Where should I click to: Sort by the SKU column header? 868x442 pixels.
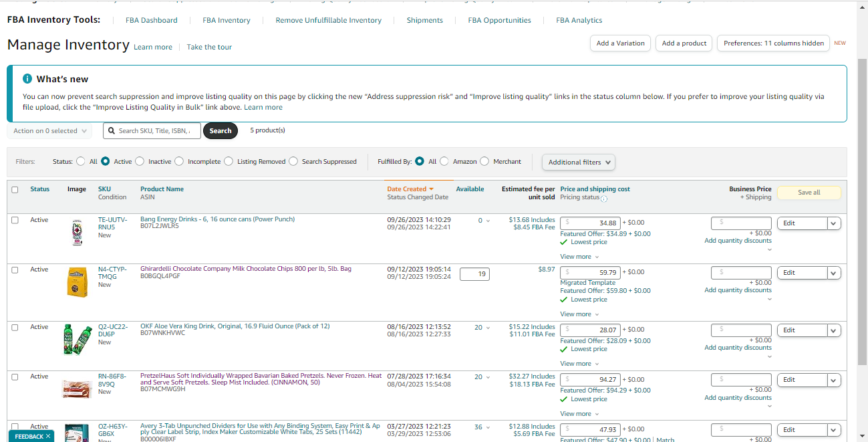(x=104, y=189)
